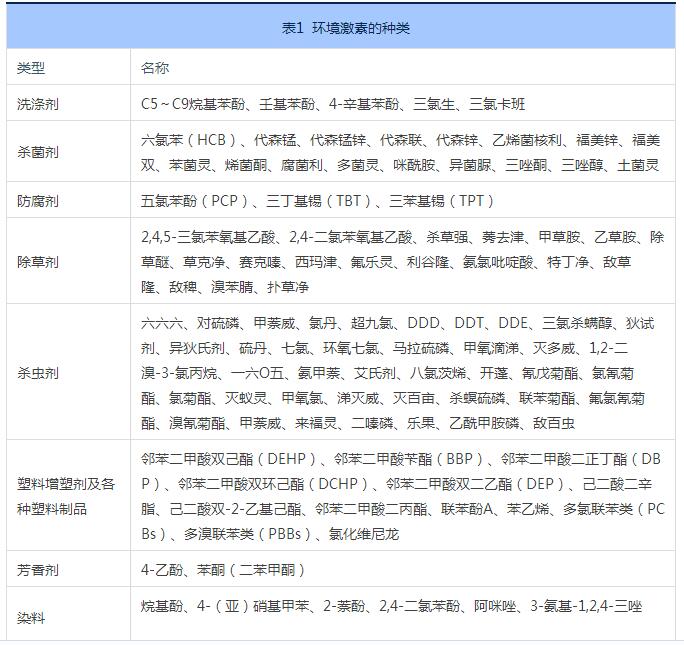Click the table title 表1 环境激素的种类

tap(346, 28)
